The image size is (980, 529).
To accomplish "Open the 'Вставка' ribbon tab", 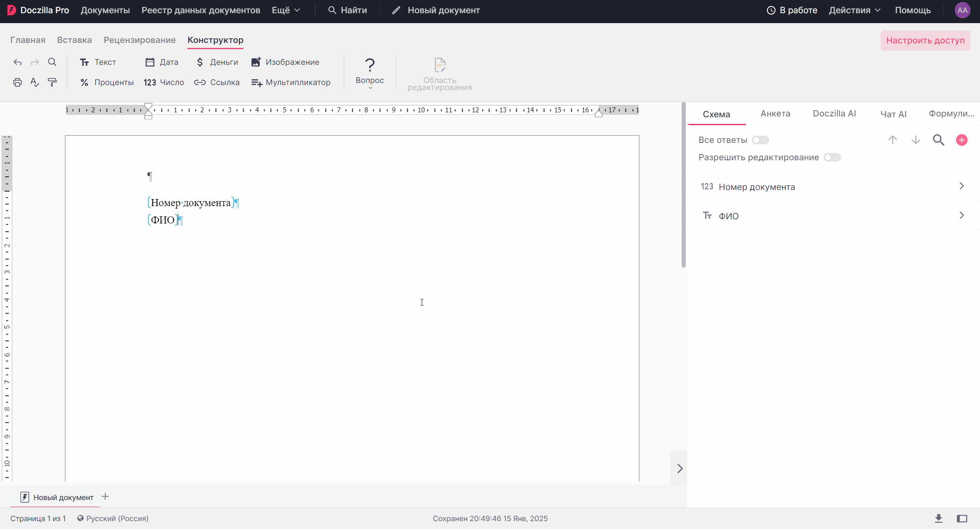I will [x=74, y=40].
